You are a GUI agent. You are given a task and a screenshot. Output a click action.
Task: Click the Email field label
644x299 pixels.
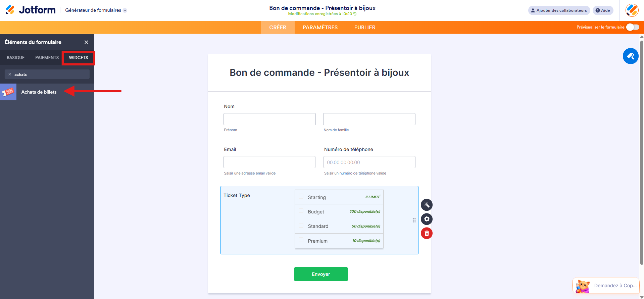point(230,149)
